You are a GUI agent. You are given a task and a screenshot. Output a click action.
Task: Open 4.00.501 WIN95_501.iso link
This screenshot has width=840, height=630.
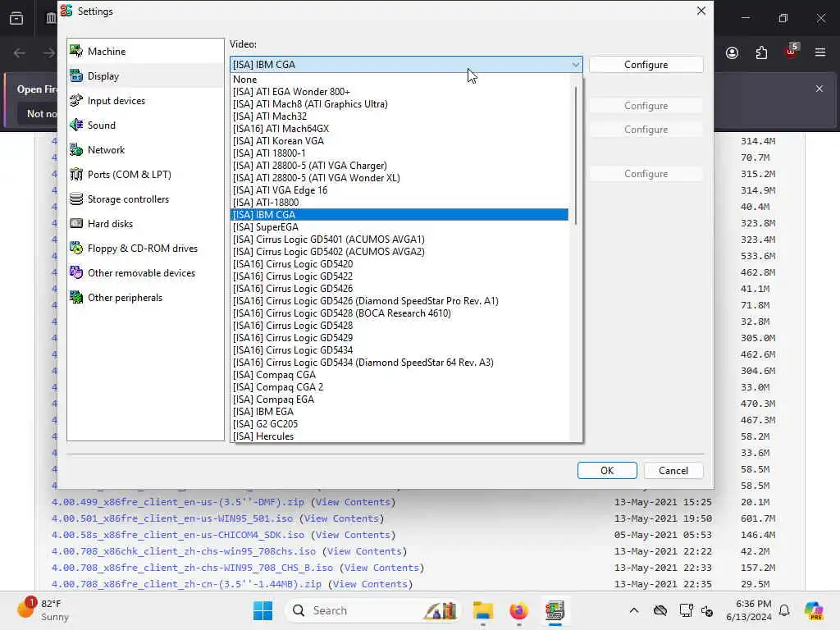[172, 518]
